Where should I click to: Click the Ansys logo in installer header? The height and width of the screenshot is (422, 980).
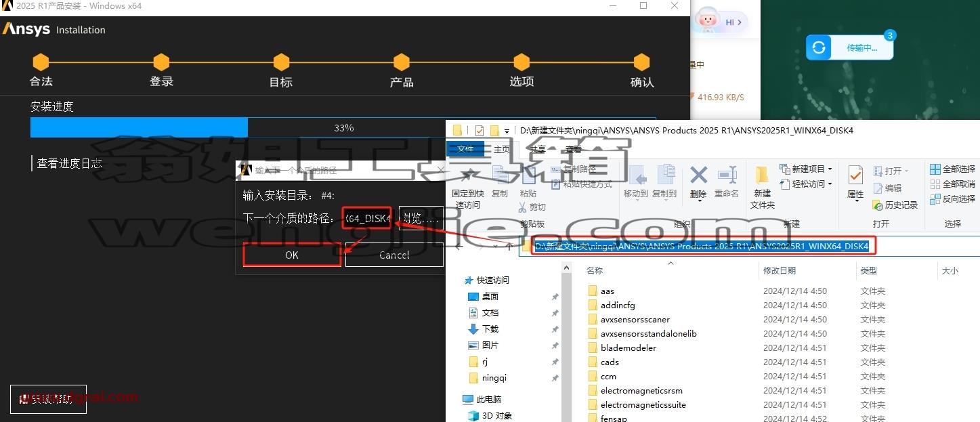tap(27, 29)
